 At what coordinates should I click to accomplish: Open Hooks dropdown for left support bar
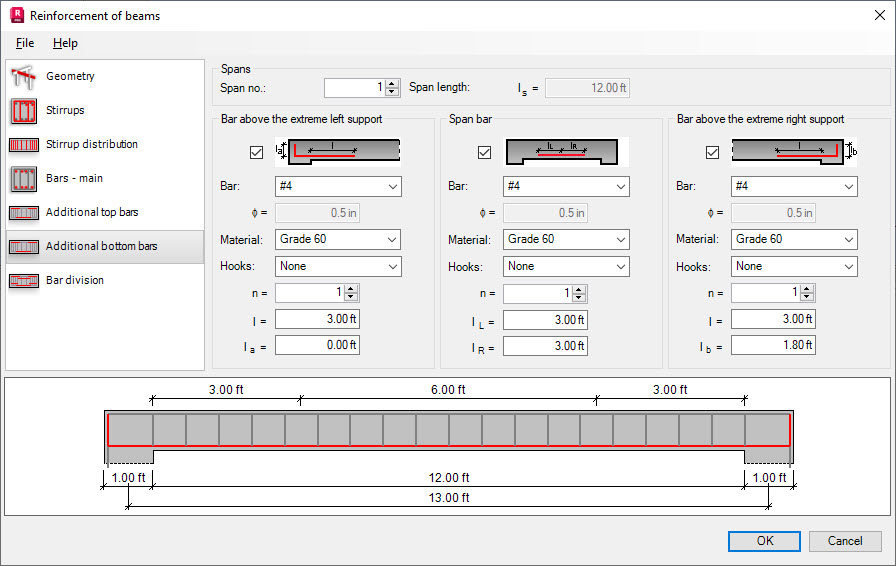coord(338,266)
